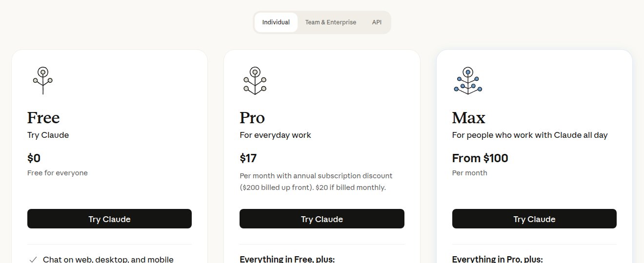The width and height of the screenshot is (644, 263).
Task: Click the checkmark beside Chat on web
Action: point(33,260)
